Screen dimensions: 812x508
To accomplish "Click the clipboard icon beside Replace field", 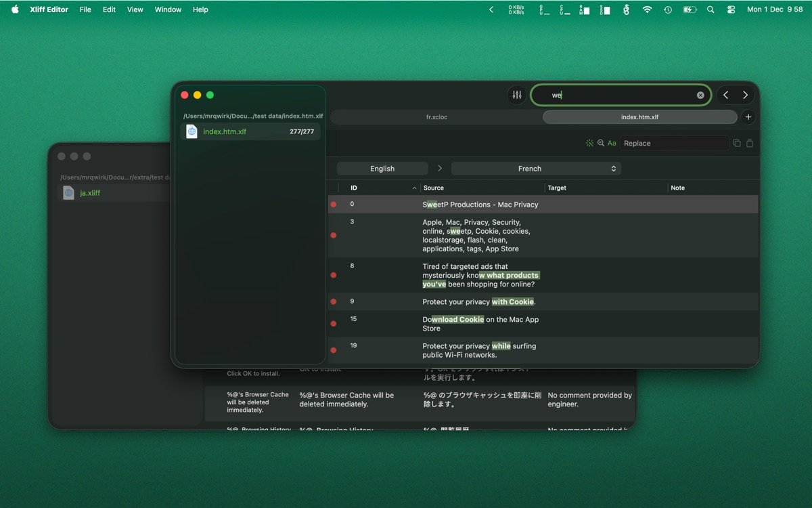I will tap(750, 144).
